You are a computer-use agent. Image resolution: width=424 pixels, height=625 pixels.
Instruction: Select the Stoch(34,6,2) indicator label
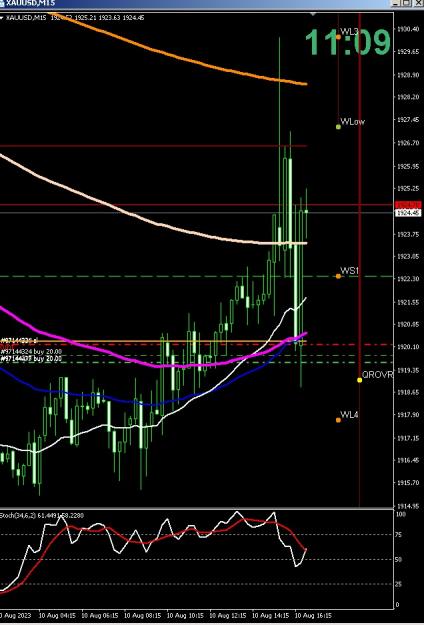coord(42,515)
